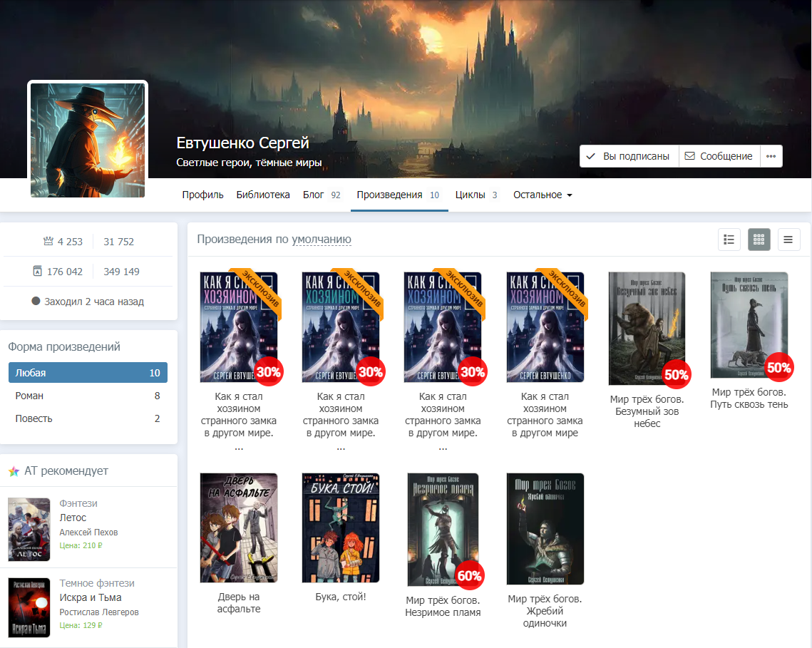Click the three-dots more options button

771,156
